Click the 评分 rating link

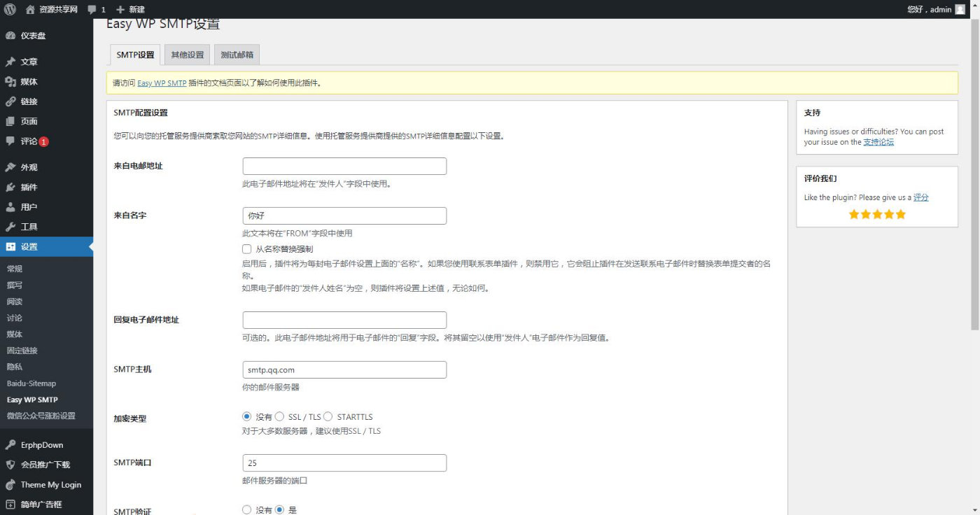[921, 197]
